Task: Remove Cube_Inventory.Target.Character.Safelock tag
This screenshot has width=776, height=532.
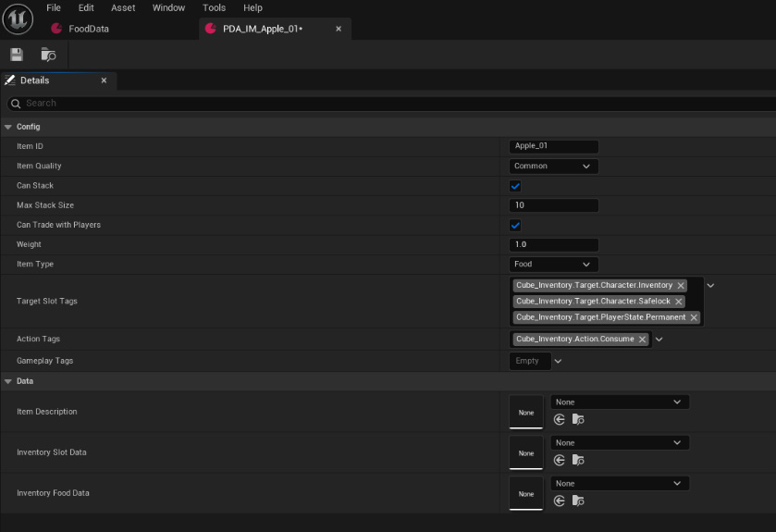Action: tap(679, 302)
